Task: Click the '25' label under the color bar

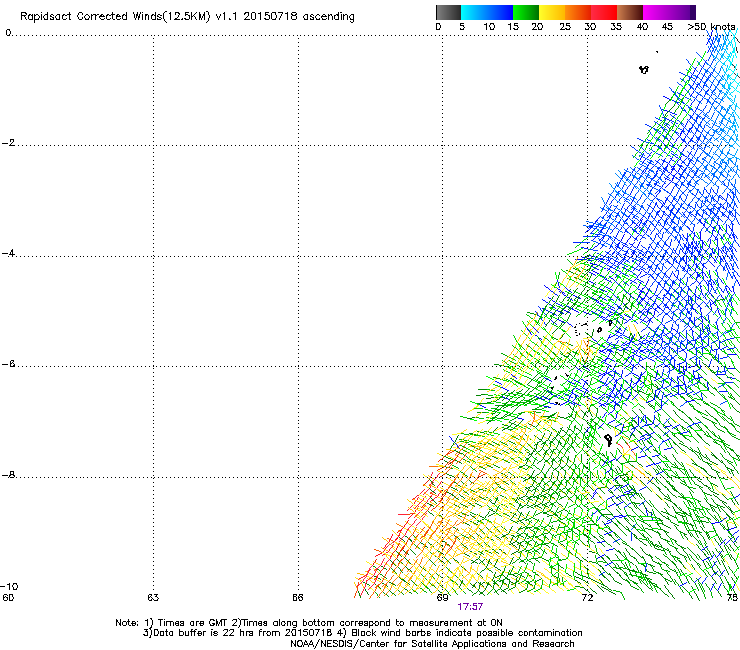Action: point(565,27)
